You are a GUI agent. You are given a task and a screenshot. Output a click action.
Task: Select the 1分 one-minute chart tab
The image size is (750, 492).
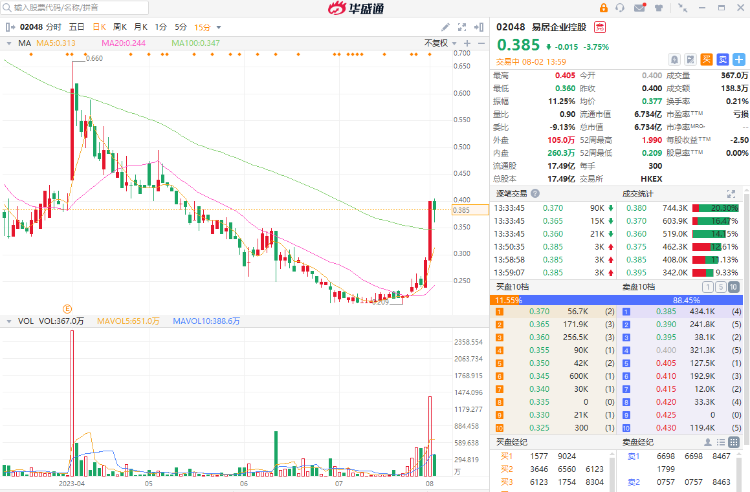click(161, 27)
